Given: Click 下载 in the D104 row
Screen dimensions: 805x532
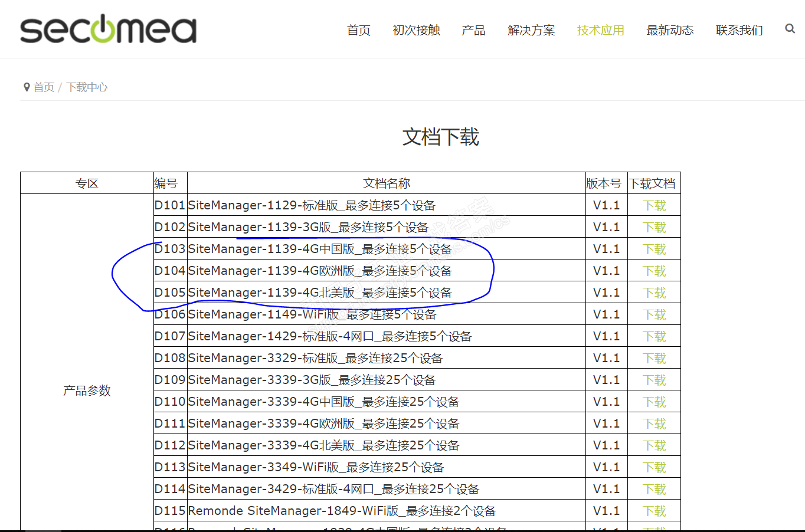Looking at the screenshot, I should tap(654, 271).
